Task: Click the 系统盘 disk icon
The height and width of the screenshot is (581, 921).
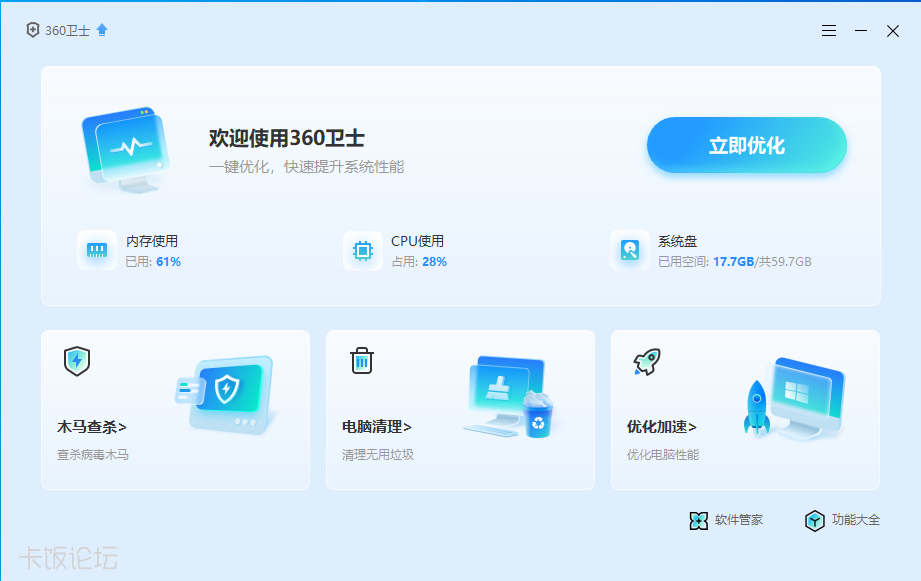Action: [630, 250]
